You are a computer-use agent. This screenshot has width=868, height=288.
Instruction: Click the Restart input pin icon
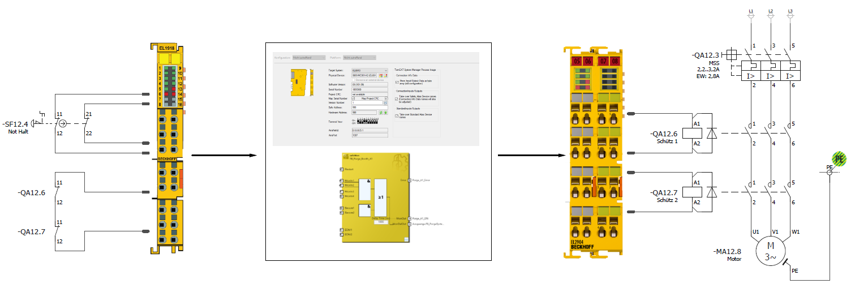click(341, 169)
